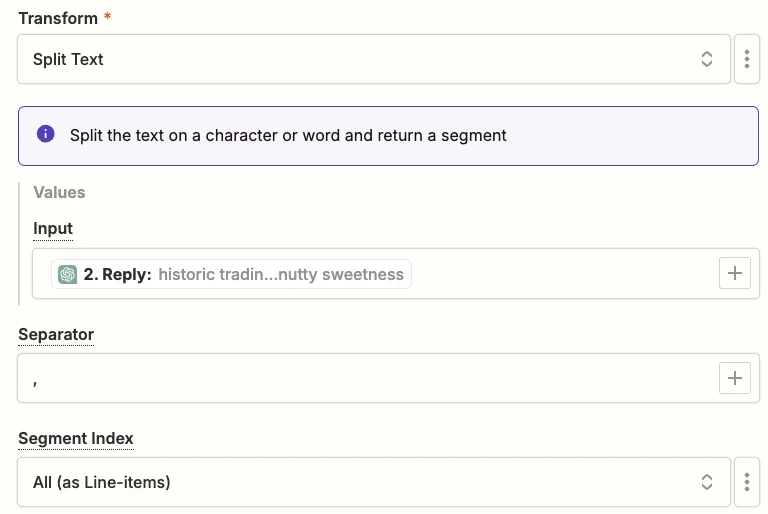The image size is (768, 514).
Task: Click the plus icon in the Input field
Action: 735,273
